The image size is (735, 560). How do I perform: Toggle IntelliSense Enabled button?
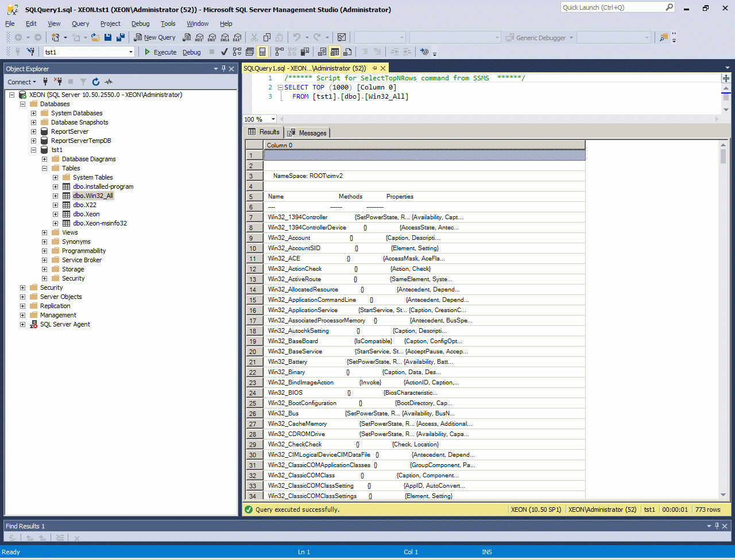262,52
